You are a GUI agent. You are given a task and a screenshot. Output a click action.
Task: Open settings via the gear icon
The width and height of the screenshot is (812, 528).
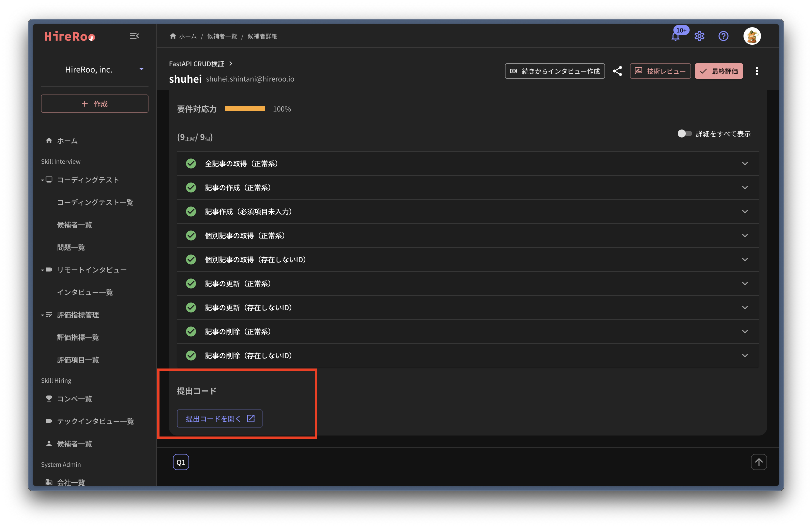[699, 36]
